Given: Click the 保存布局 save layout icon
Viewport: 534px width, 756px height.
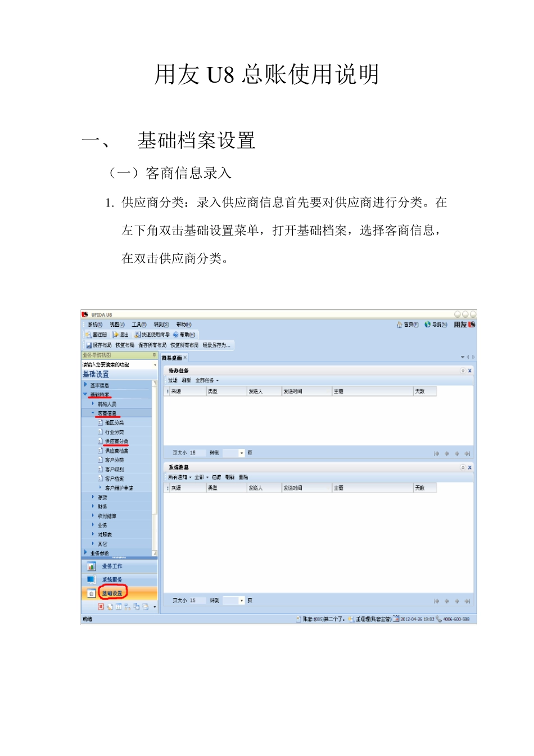Looking at the screenshot, I should pos(89,345).
